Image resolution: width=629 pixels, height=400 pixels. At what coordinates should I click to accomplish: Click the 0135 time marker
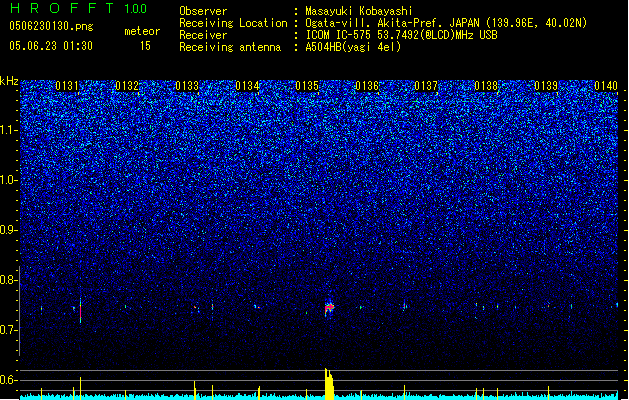[x=307, y=86]
